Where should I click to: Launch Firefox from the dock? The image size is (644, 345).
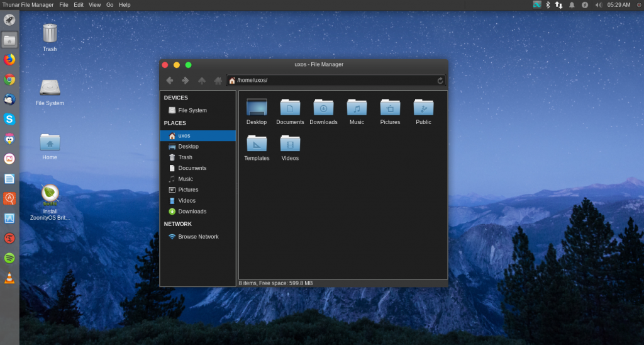(9, 60)
